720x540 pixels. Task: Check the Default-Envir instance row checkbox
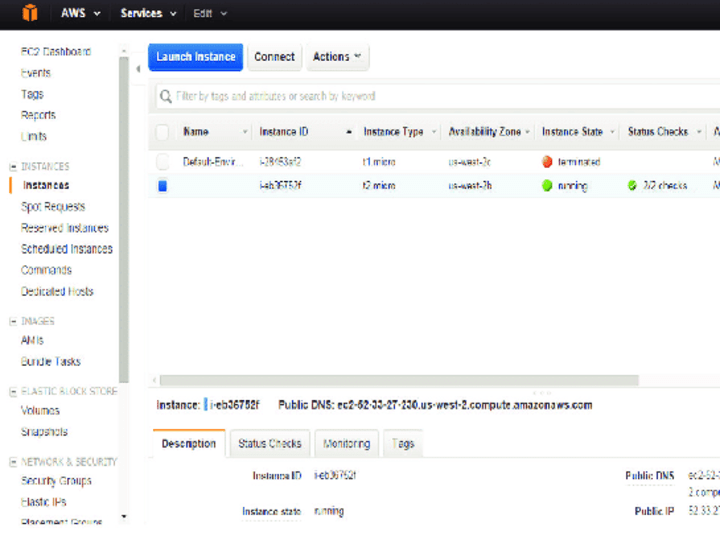pos(162,162)
